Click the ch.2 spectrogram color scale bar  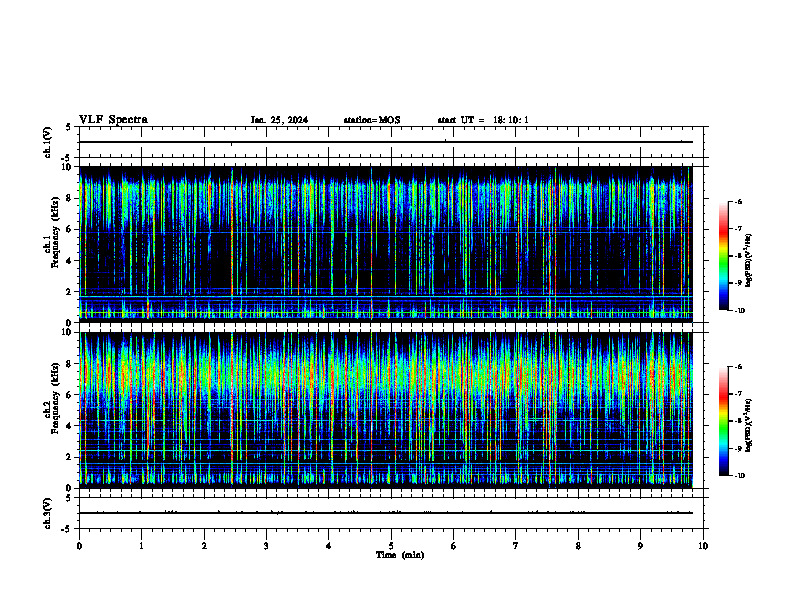pyautogui.click(x=723, y=421)
